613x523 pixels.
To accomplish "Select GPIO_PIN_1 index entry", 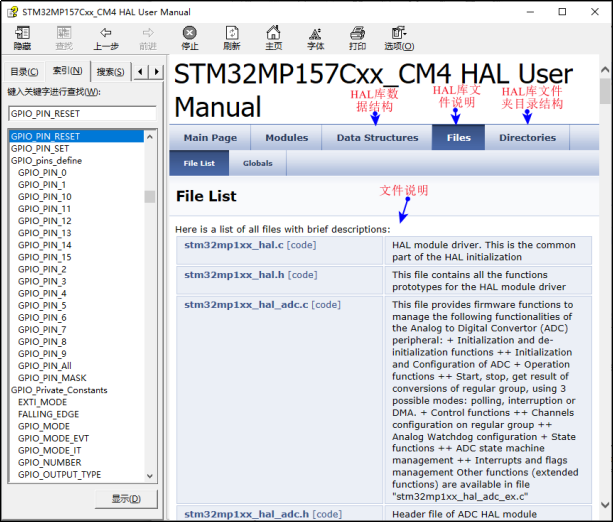I will pos(42,185).
